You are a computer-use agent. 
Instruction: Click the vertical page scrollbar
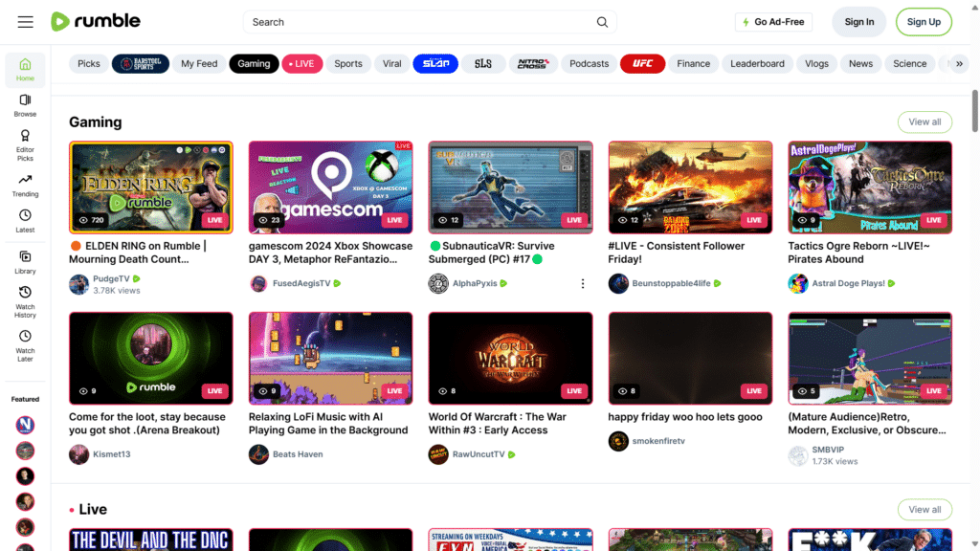tap(974, 111)
